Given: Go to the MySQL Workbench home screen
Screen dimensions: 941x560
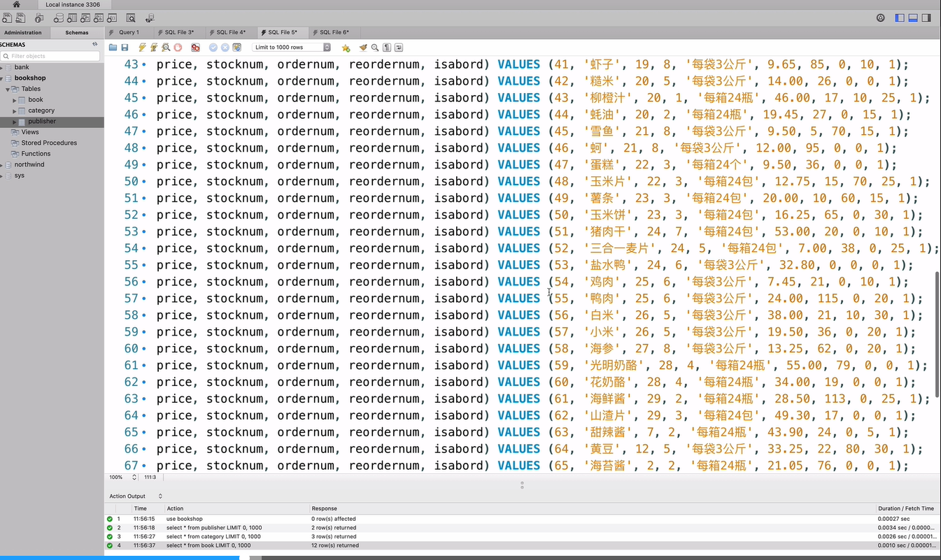Looking at the screenshot, I should point(16,4).
